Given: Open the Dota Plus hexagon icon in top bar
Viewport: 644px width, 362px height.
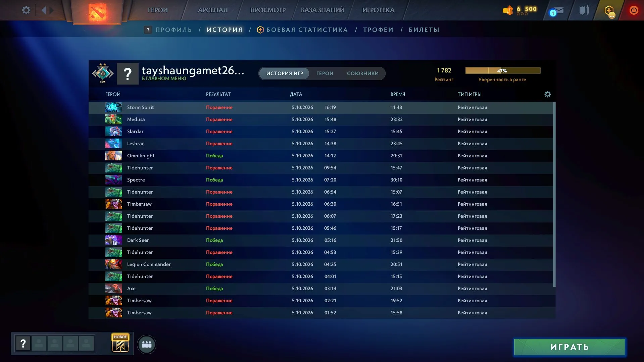Looking at the screenshot, I should 609,11.
